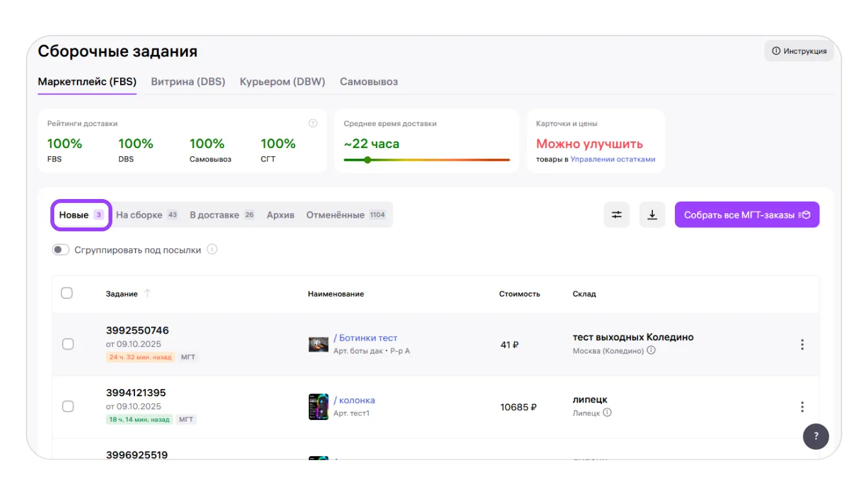Click the download icon button
868x495 pixels.
click(x=652, y=215)
